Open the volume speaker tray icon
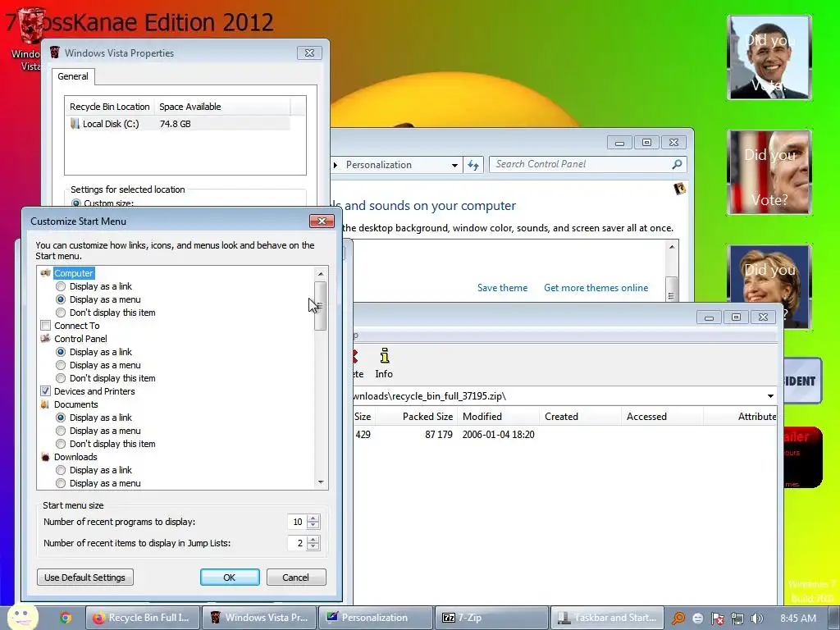The width and height of the screenshot is (840, 630). point(757,619)
